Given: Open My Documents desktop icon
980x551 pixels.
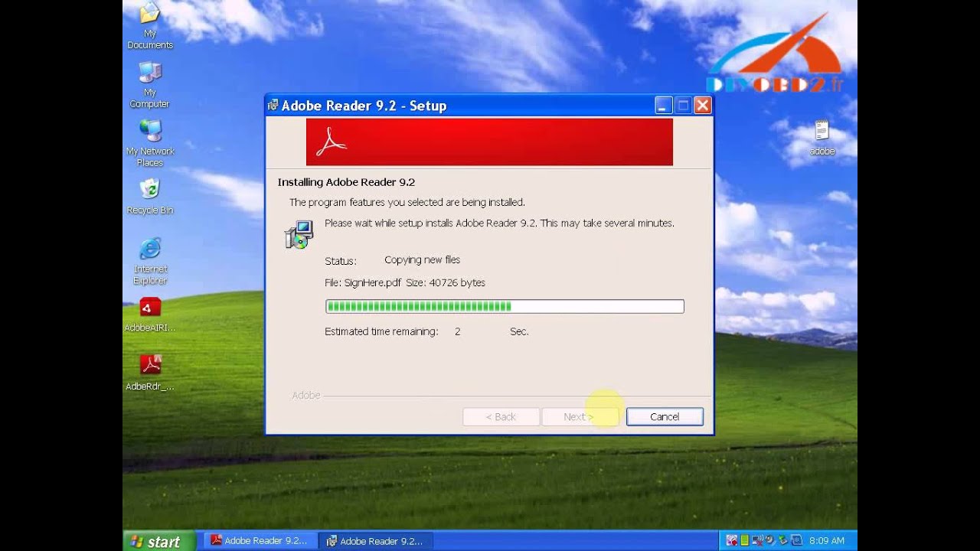Looking at the screenshot, I should pyautogui.click(x=150, y=25).
